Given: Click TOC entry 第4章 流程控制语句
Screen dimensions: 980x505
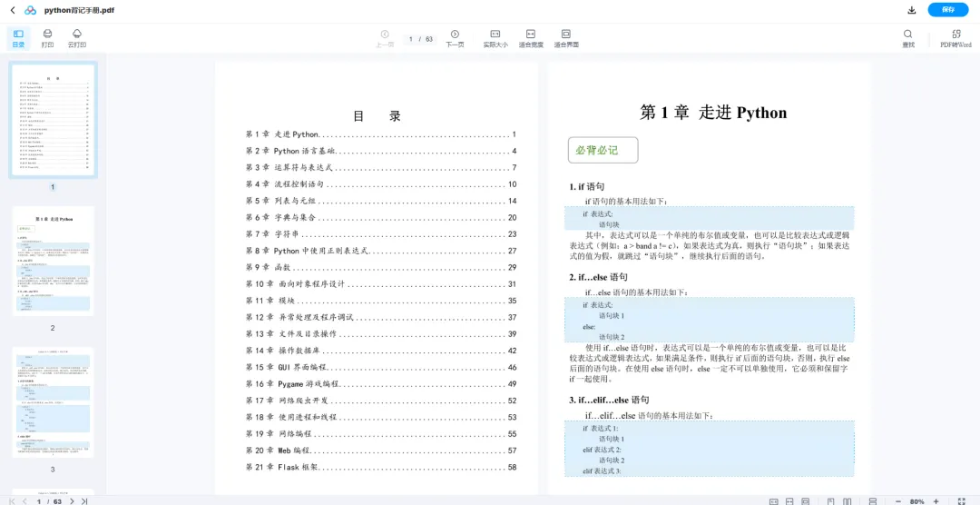Looking at the screenshot, I should click(x=381, y=184).
